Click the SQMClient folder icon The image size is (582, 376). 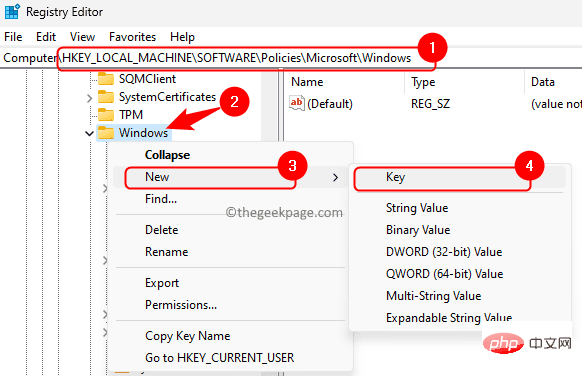[106, 79]
